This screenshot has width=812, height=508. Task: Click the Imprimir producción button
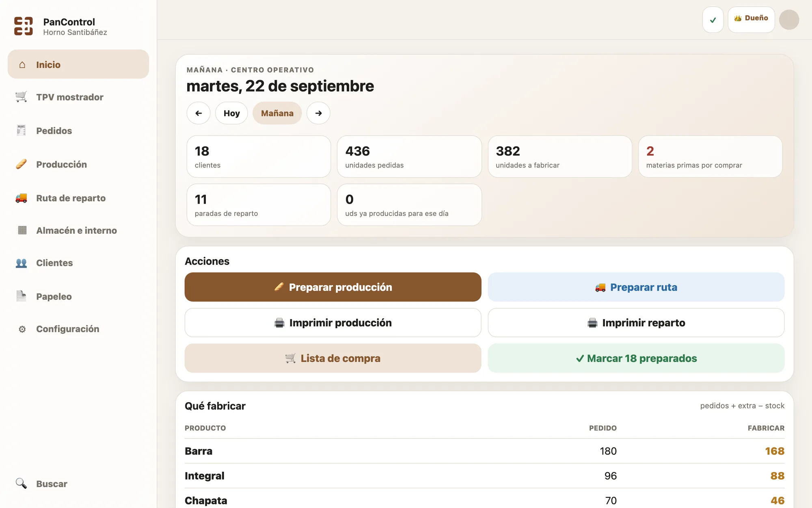point(333,323)
